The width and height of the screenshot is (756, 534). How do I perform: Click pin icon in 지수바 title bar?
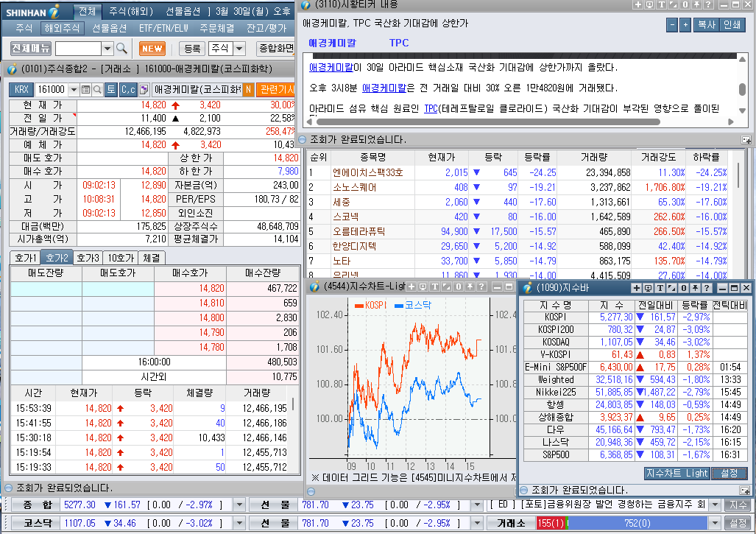(695, 288)
